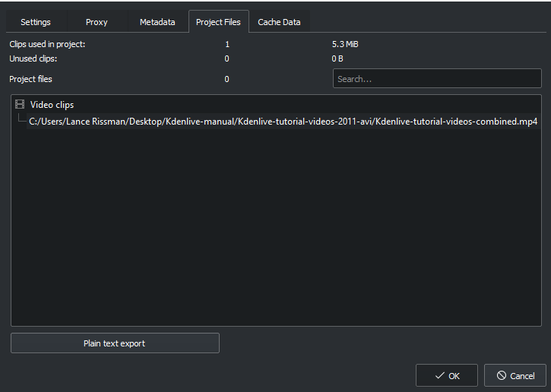Viewport: 551px width, 392px height.
Task: Switch to the Settings tab
Action: [x=36, y=22]
